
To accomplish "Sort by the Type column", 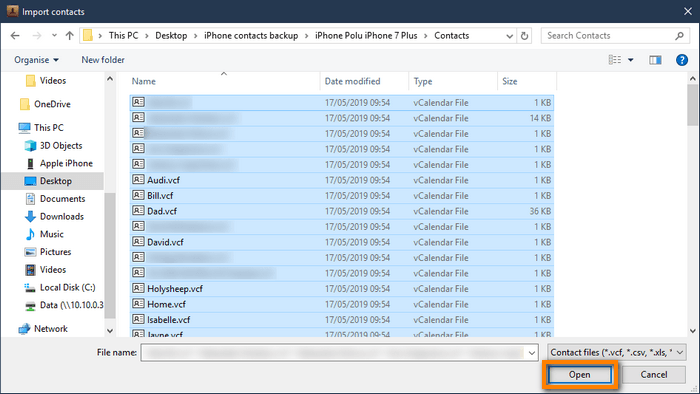I will 453,81.
